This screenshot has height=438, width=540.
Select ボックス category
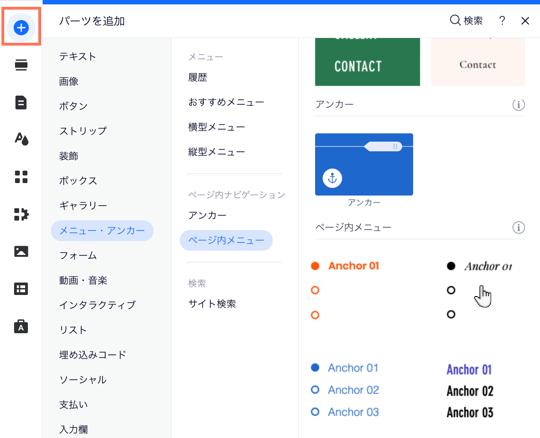(x=78, y=181)
